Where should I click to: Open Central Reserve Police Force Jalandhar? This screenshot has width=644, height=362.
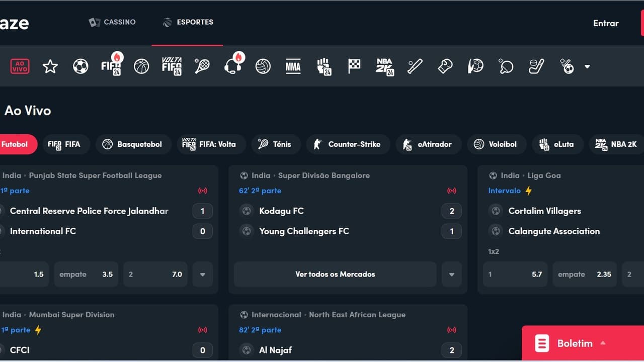[89, 211]
